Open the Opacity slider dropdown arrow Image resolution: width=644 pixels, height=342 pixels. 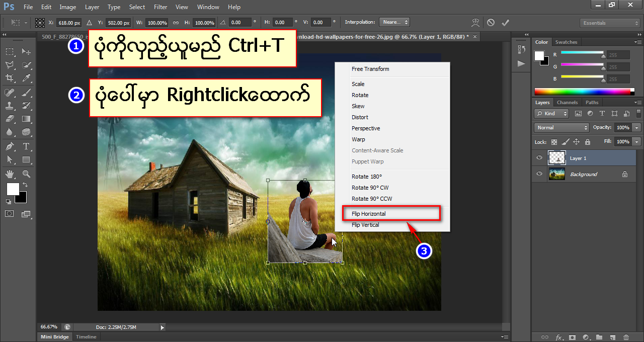click(x=637, y=128)
